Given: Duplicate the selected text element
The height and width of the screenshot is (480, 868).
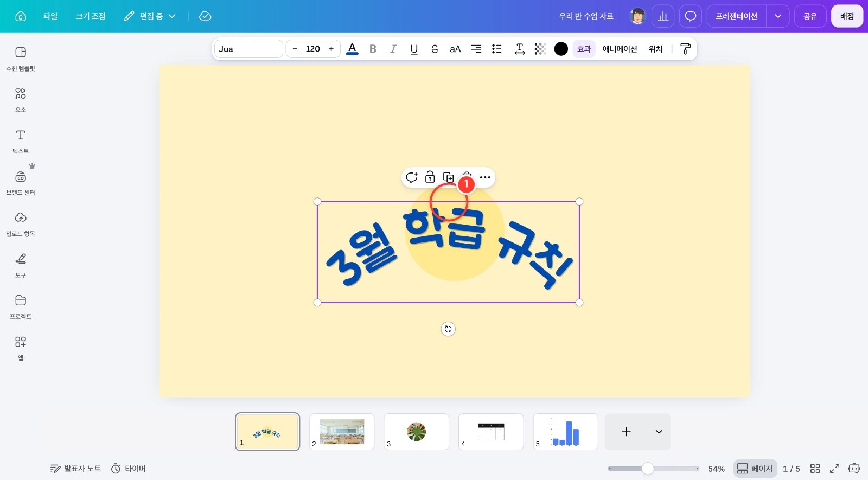Looking at the screenshot, I should [448, 177].
